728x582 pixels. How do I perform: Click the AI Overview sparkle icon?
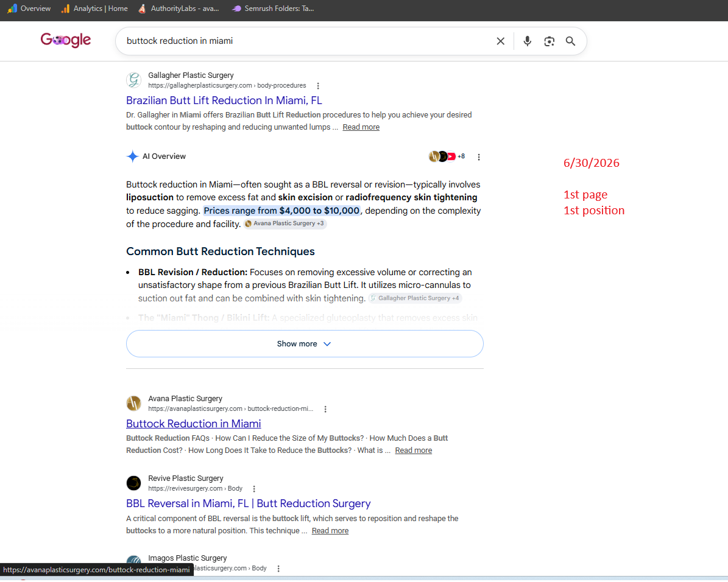coord(132,156)
